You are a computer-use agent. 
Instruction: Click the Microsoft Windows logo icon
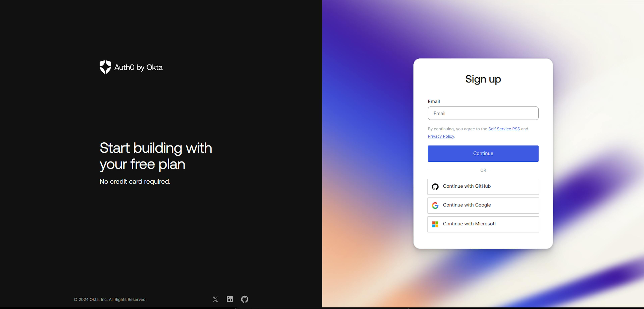435,224
